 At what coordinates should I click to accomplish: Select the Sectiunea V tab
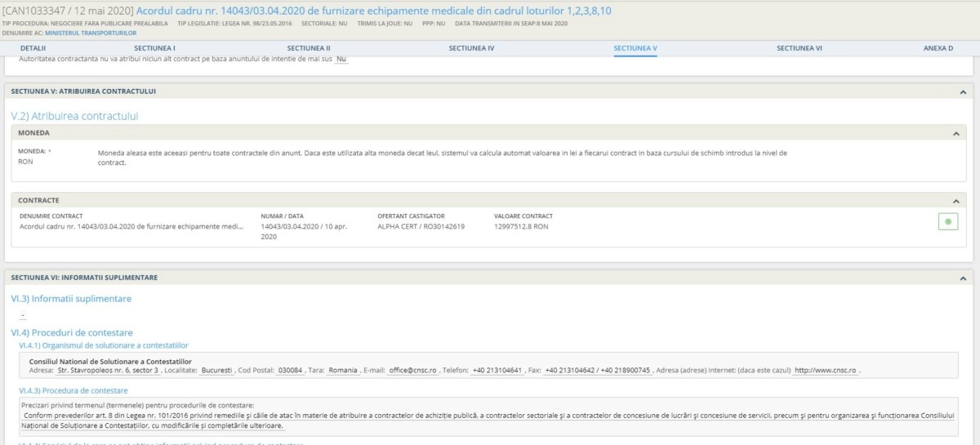pos(635,48)
